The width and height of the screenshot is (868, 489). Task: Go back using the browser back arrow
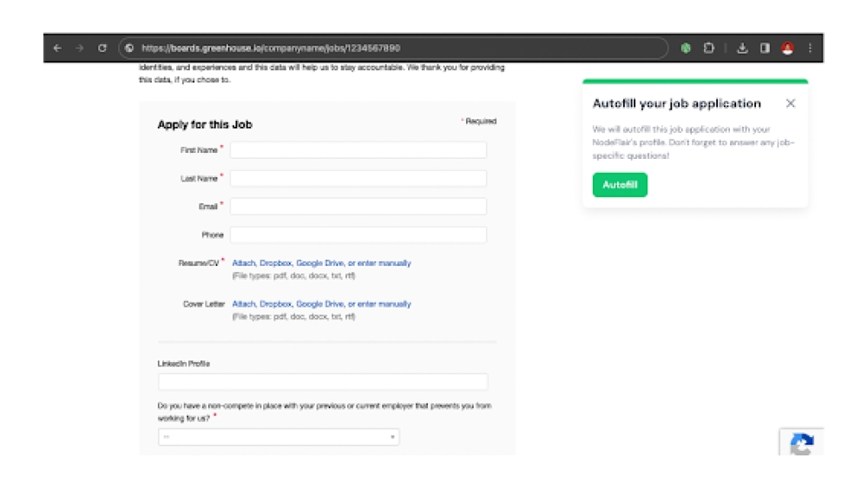point(57,48)
